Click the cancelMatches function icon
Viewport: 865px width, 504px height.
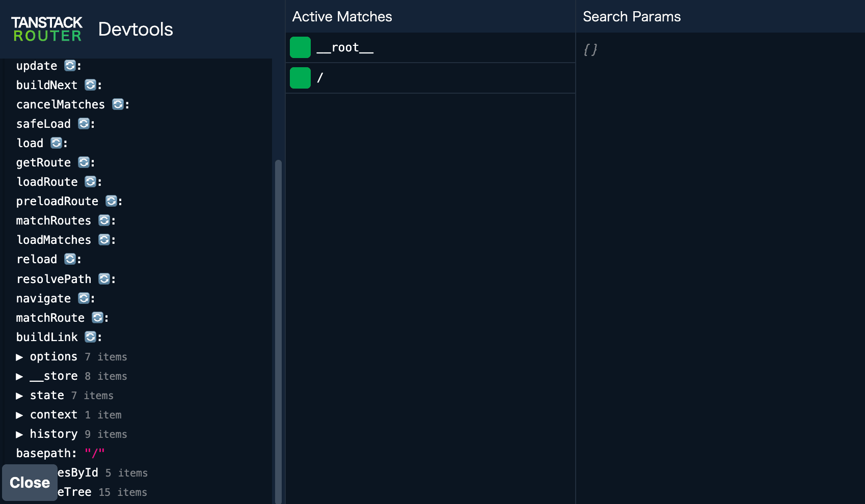118,104
